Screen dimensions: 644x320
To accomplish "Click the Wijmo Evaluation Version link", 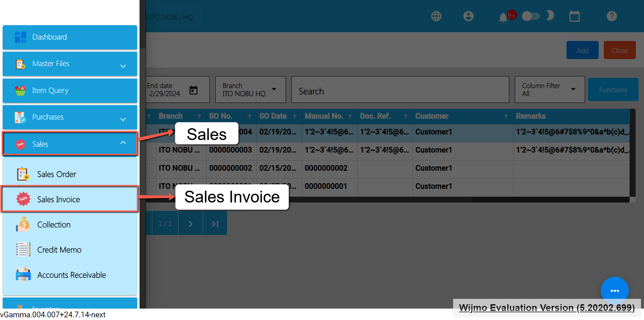I will [546, 308].
